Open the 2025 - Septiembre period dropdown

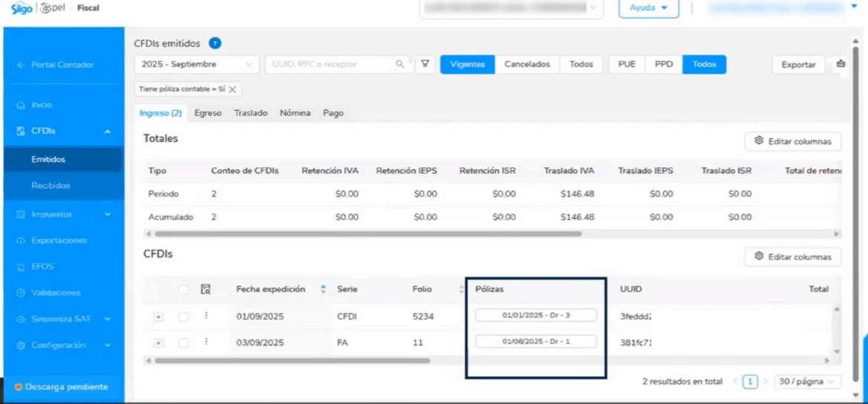coord(197,64)
